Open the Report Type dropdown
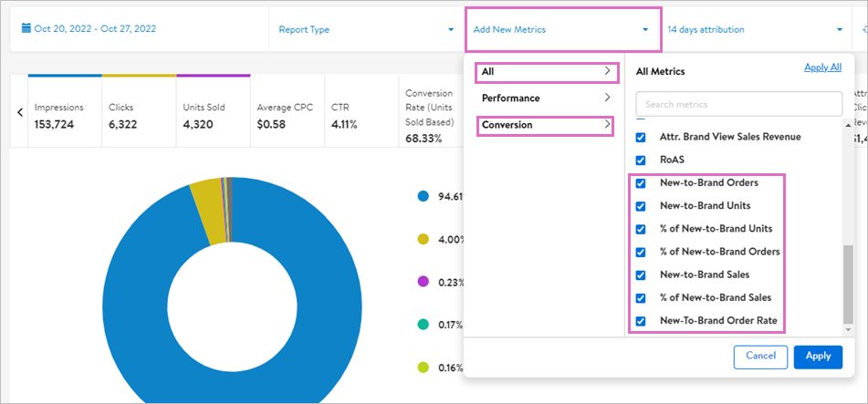 pos(365,30)
